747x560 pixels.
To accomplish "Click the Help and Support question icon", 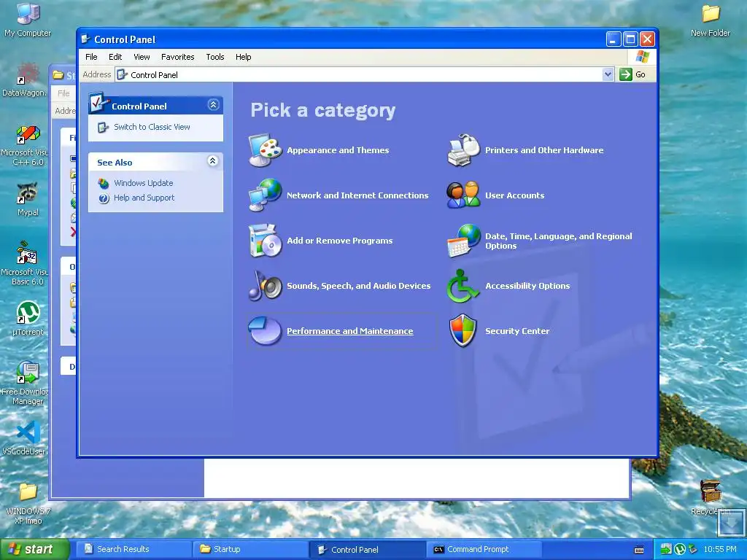I will (104, 198).
